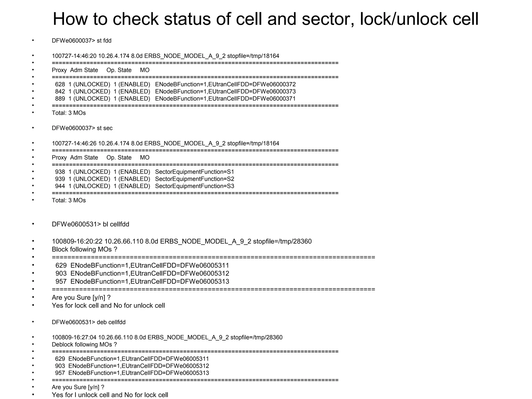Image resolution: width=532 pixels, height=399 pixels.
Task: Select the 'bl cellfdd' command line
Action: [90, 224]
